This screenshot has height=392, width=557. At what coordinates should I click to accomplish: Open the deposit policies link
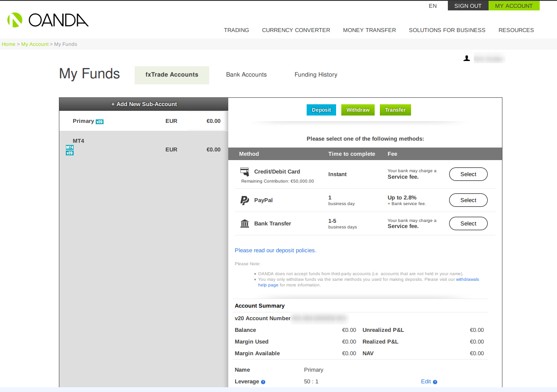point(275,251)
